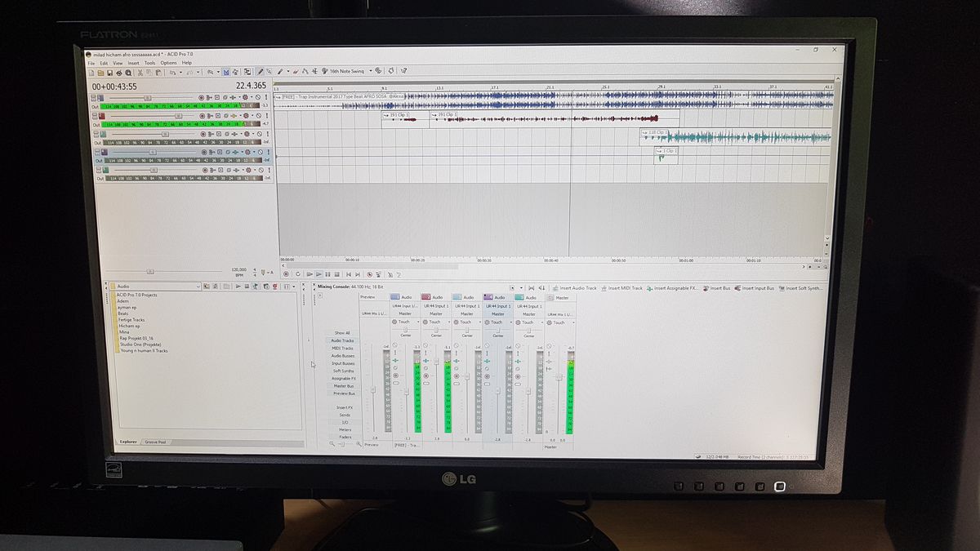This screenshot has height=551, width=980.
Task: Select the Paint brush tool
Action: 280,72
